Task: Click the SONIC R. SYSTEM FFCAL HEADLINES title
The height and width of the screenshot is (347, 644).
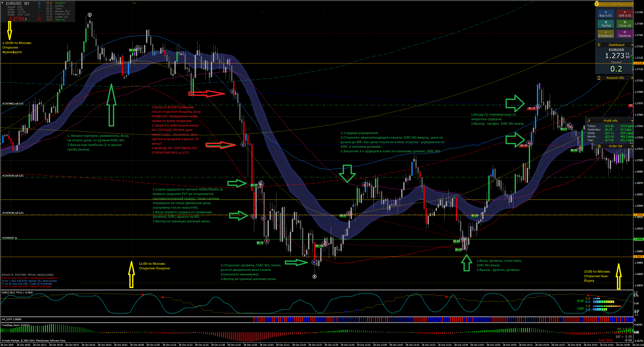Action: [28, 275]
